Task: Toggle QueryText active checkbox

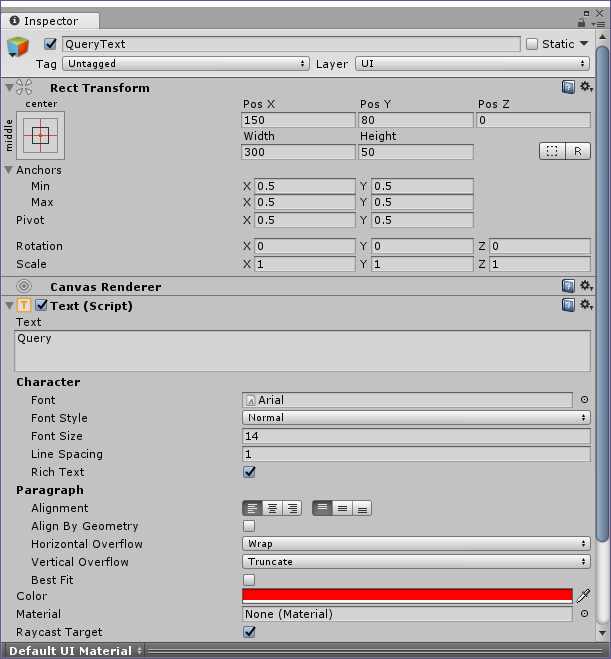Action: coord(50,44)
